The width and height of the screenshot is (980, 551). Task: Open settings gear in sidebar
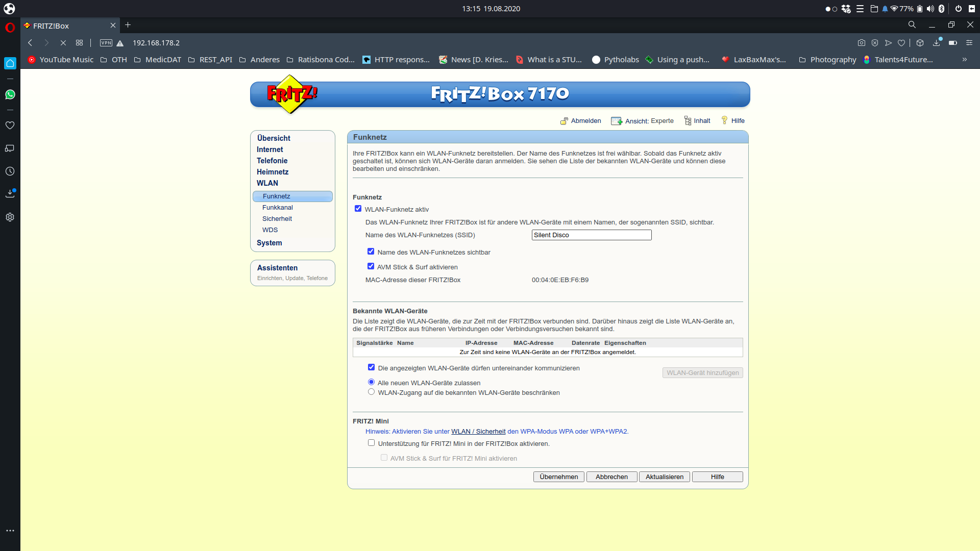coord(10,217)
